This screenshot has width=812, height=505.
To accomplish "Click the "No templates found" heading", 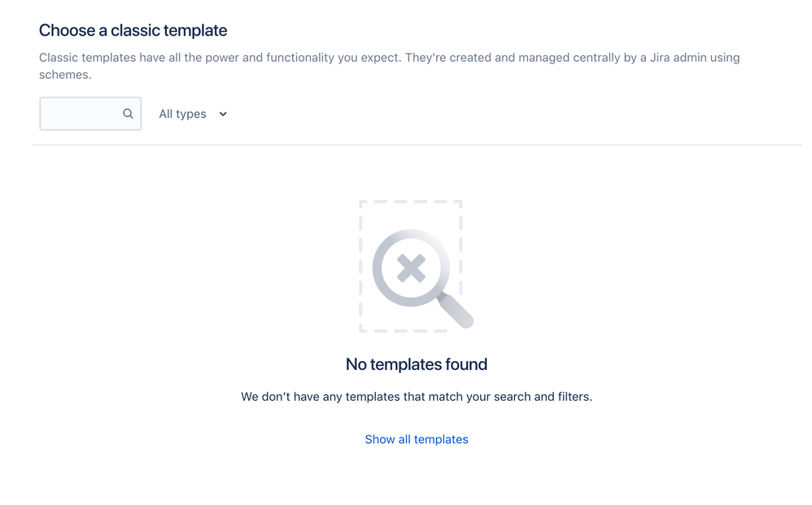I will coord(417,364).
